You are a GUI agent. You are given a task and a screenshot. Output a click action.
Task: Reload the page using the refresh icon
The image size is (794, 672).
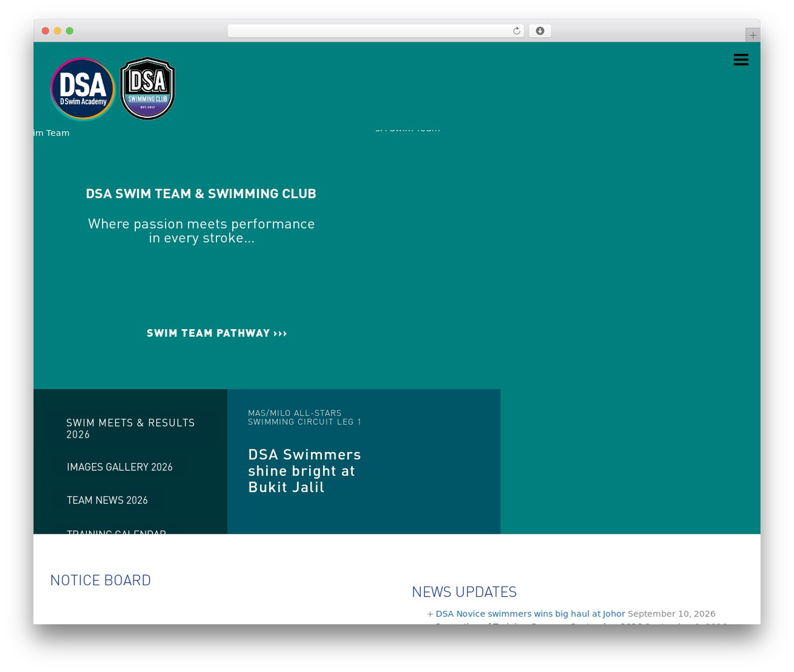click(516, 31)
